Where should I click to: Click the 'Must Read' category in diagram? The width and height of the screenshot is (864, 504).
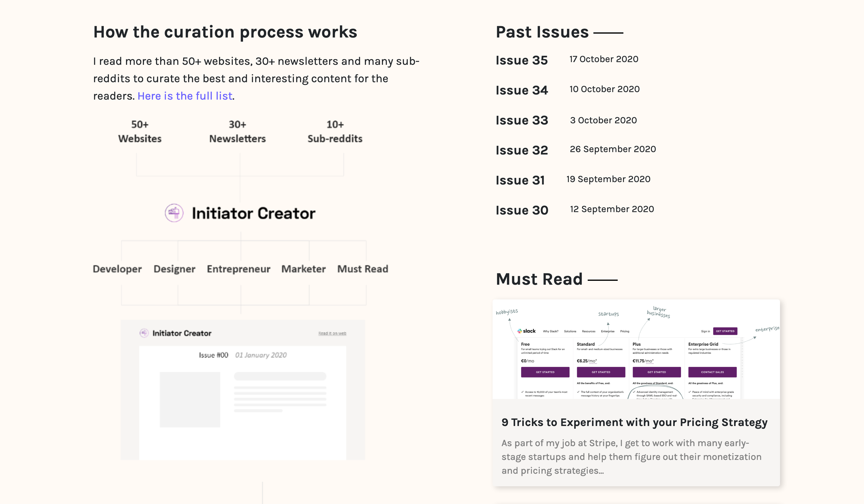coord(363,269)
